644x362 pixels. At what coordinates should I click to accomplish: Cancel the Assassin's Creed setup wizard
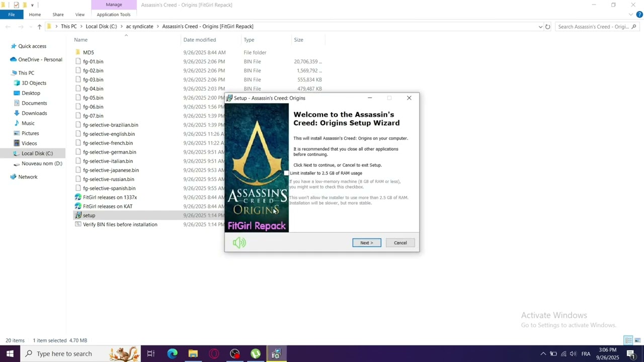(x=400, y=243)
